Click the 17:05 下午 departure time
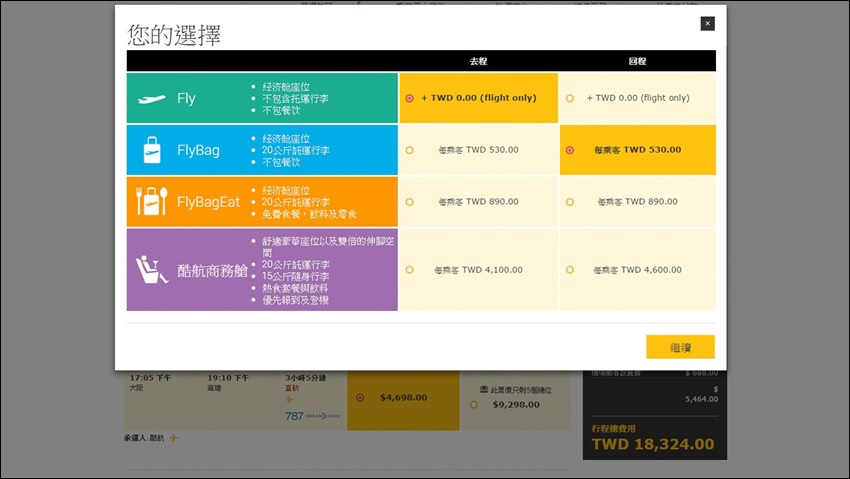850x479 pixels. click(150, 378)
